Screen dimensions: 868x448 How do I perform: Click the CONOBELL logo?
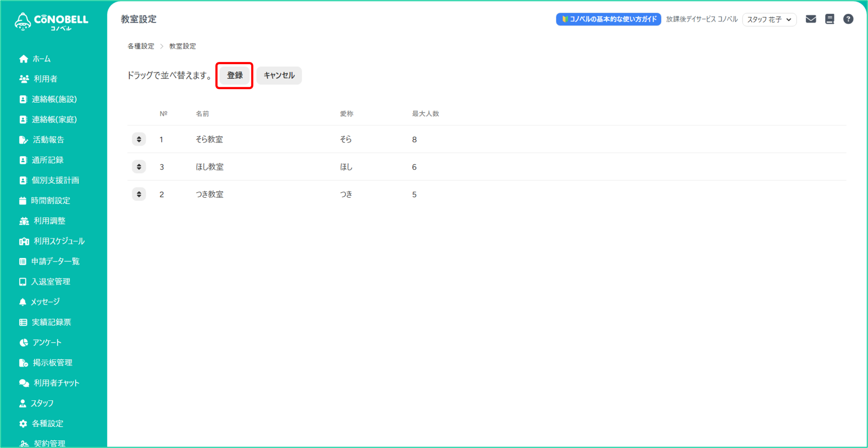pyautogui.click(x=52, y=21)
